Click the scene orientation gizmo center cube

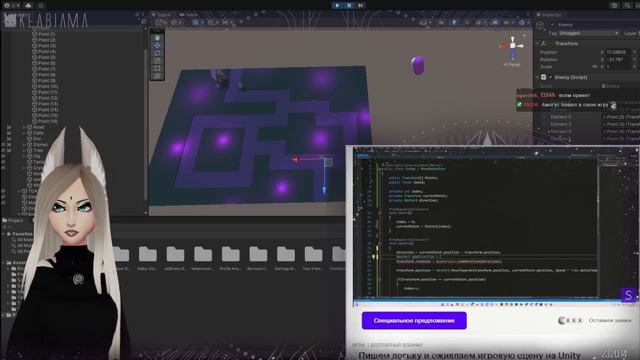[513, 46]
